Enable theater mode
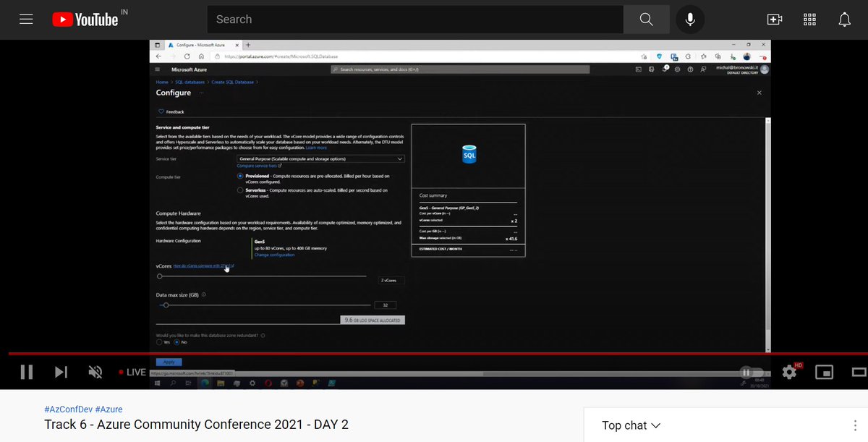This screenshot has width=868, height=442. 859,372
